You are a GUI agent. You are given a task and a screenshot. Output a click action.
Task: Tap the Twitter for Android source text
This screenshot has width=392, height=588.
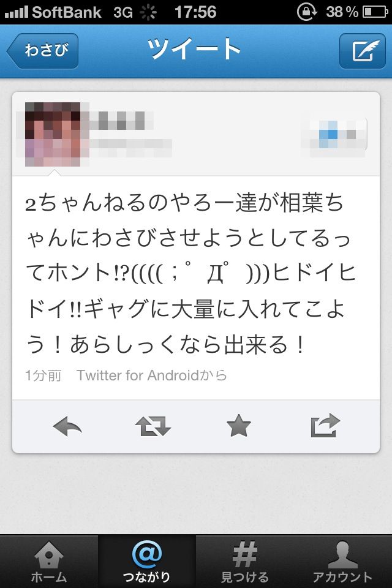(152, 375)
